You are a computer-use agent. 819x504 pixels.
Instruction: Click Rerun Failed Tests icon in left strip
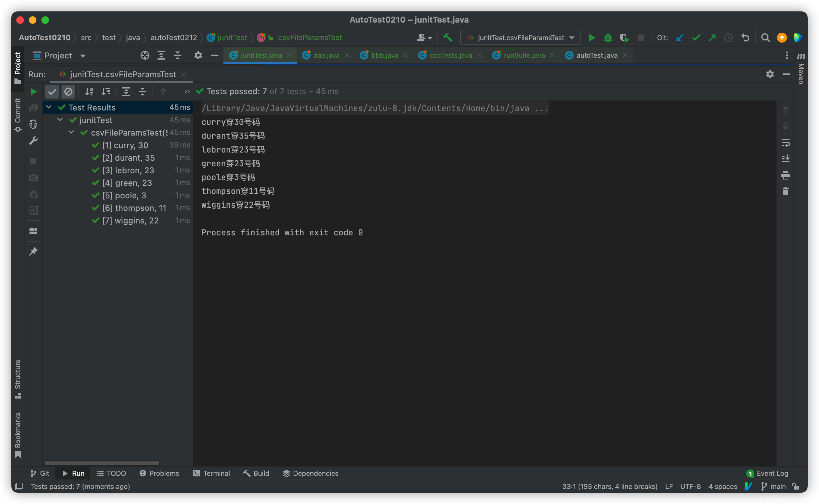coord(33,108)
